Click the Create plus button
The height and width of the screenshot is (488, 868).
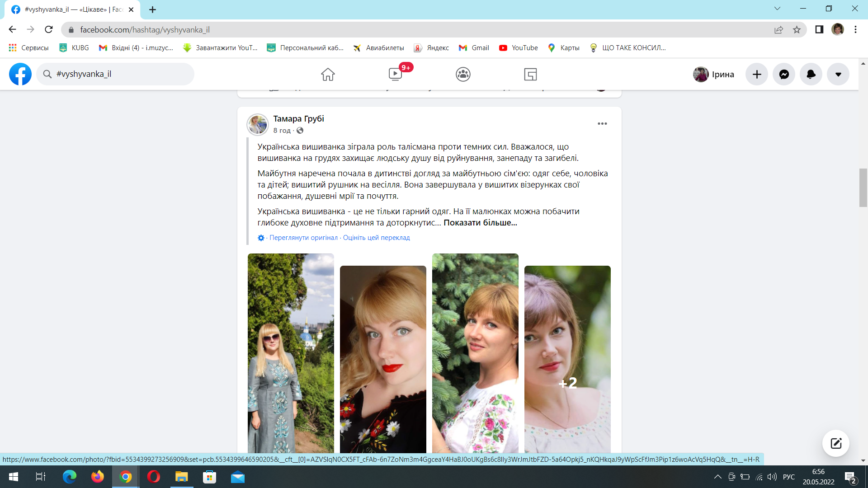click(757, 74)
